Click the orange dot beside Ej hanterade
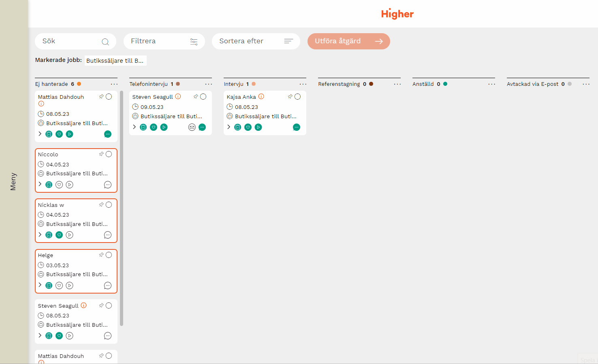 (x=79, y=84)
